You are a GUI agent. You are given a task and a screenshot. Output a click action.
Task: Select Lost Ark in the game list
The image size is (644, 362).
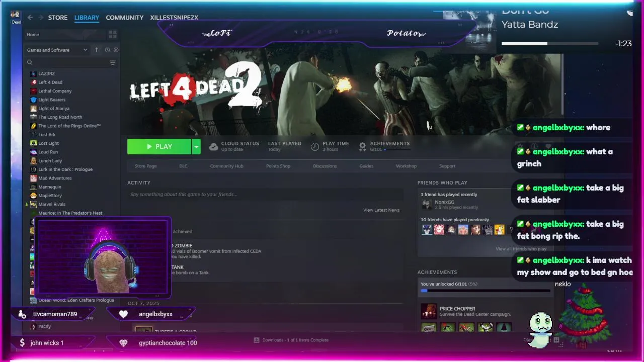tap(47, 135)
